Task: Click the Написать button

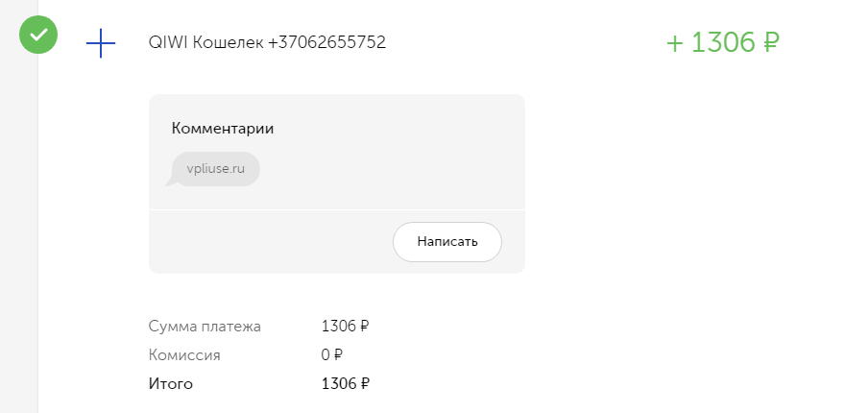Action: pyautogui.click(x=447, y=242)
